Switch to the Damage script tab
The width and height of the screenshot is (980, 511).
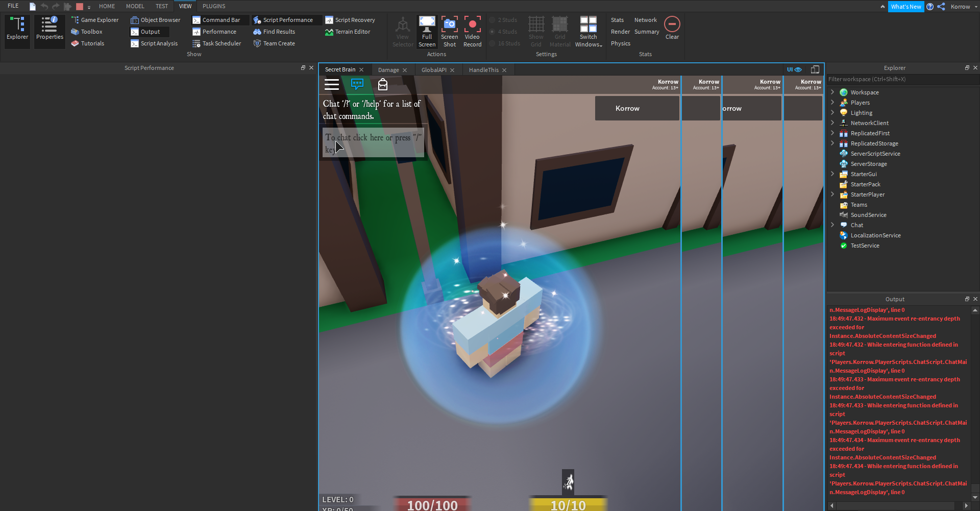[388, 70]
